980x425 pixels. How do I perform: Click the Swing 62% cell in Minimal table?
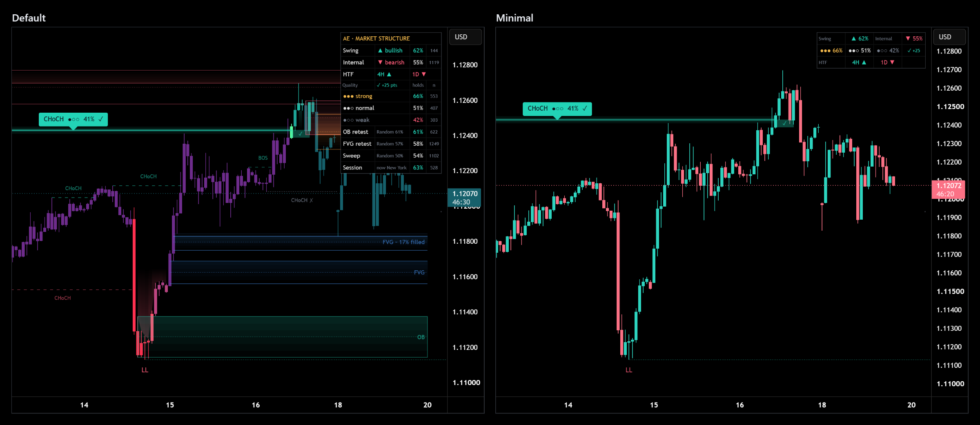859,39
